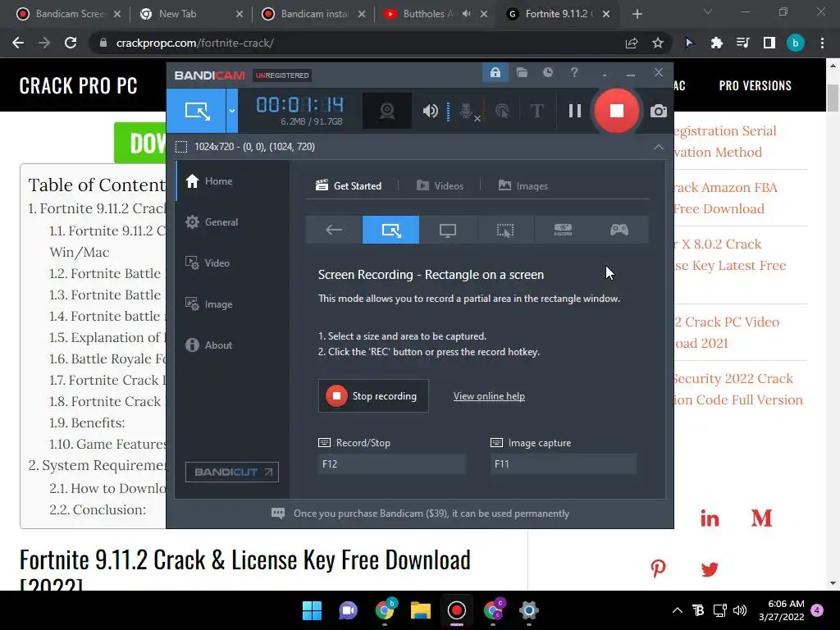Toggle the microphone recording icon

pos(467,111)
